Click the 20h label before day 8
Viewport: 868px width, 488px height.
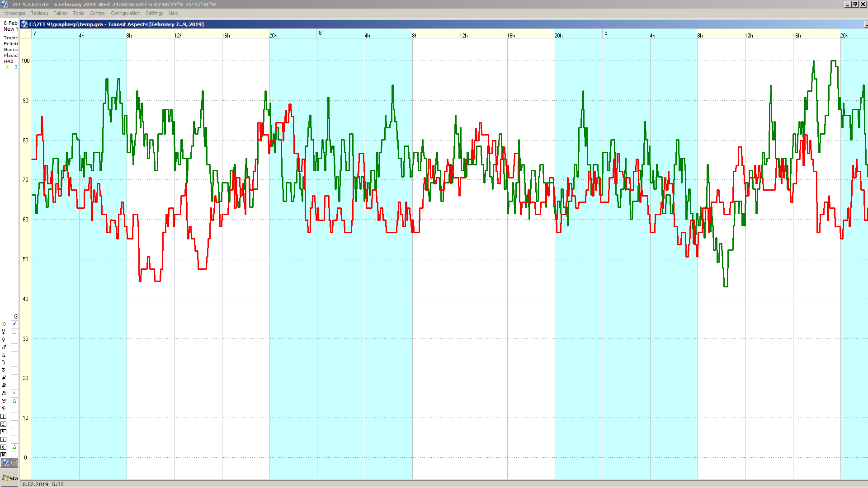[274, 36]
